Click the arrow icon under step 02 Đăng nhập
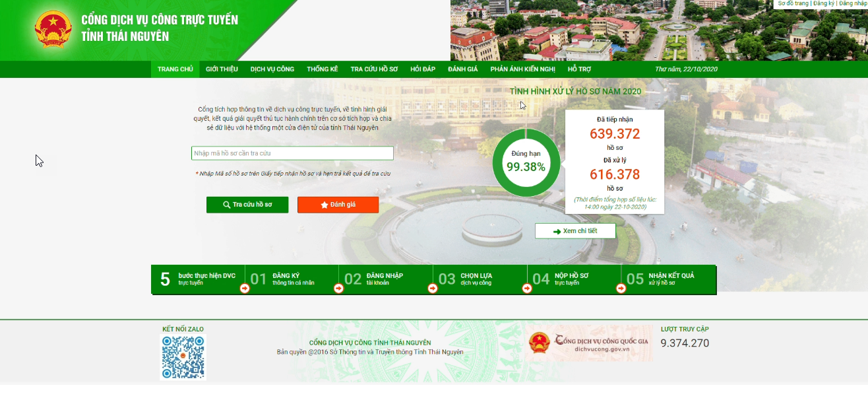This screenshot has width=868, height=412. point(338,289)
